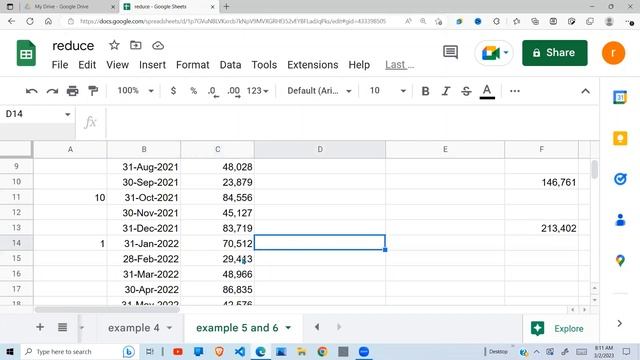Collapse the menus with the up chevron

[x=585, y=91]
